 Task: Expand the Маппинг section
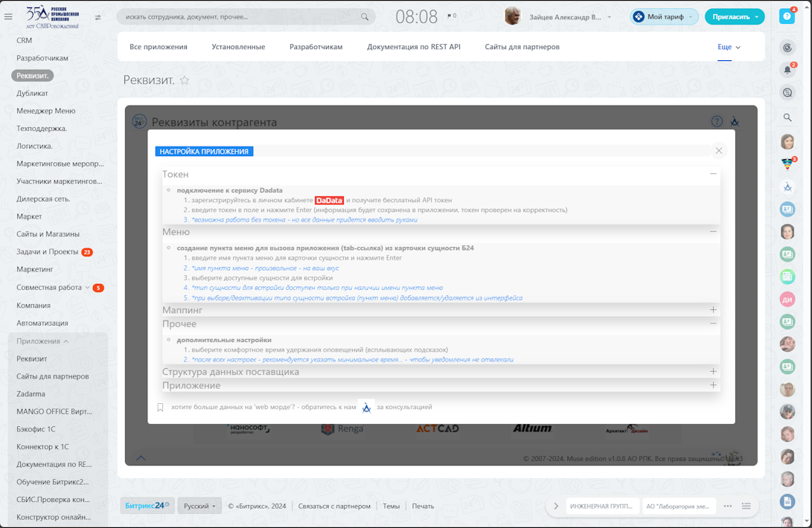tap(712, 309)
